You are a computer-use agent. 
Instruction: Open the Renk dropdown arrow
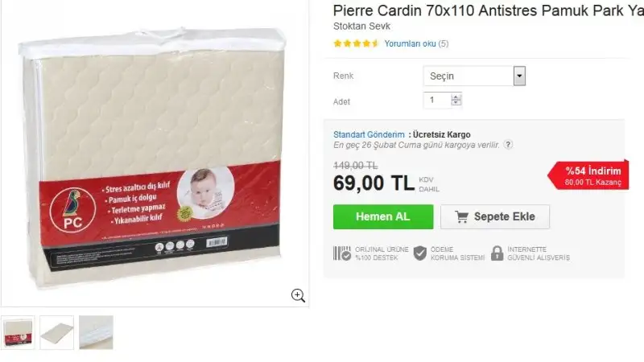pos(519,76)
